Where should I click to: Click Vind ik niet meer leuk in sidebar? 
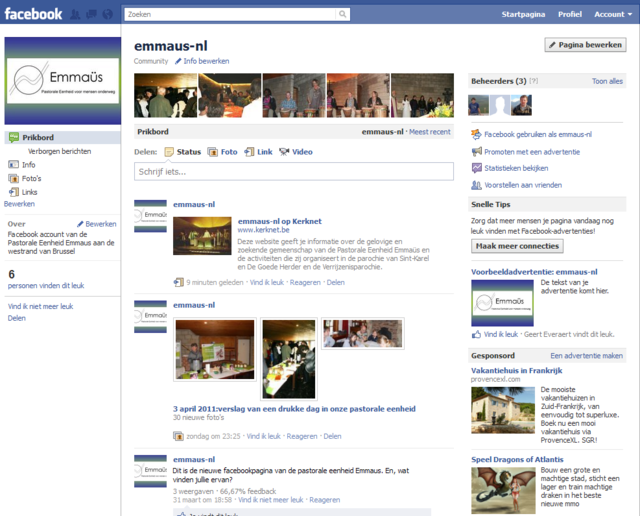pos(40,306)
